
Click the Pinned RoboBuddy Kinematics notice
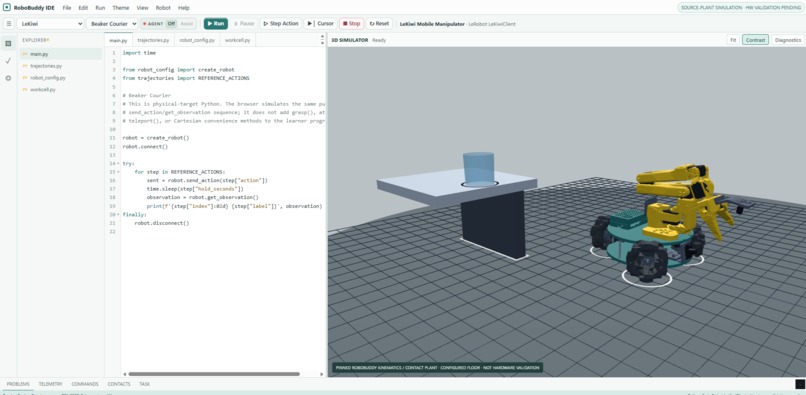(437, 368)
